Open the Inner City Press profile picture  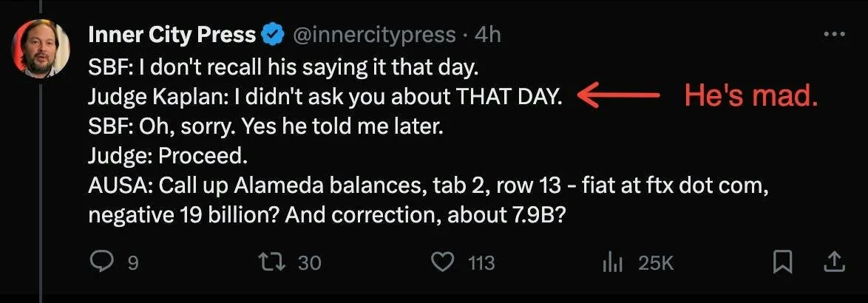pos(41,50)
